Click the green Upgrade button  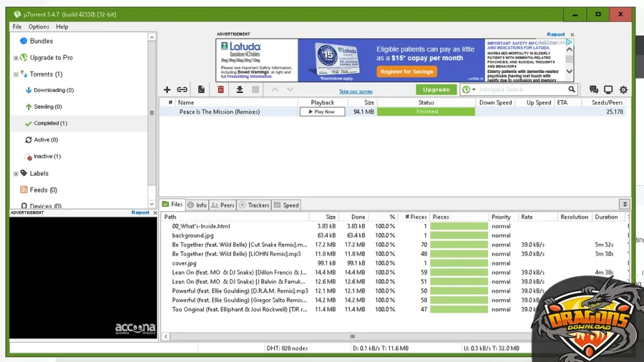(x=436, y=90)
